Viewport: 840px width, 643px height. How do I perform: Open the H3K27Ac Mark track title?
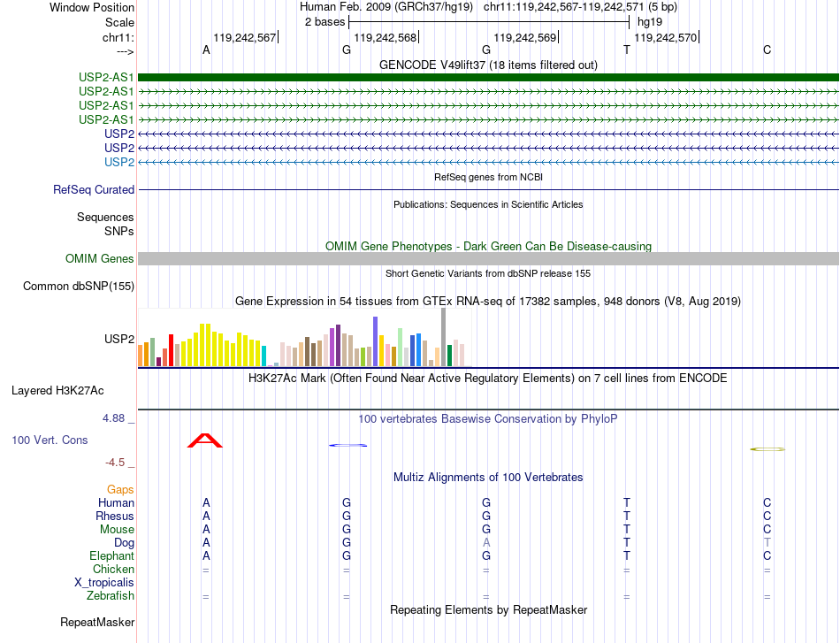(488, 379)
